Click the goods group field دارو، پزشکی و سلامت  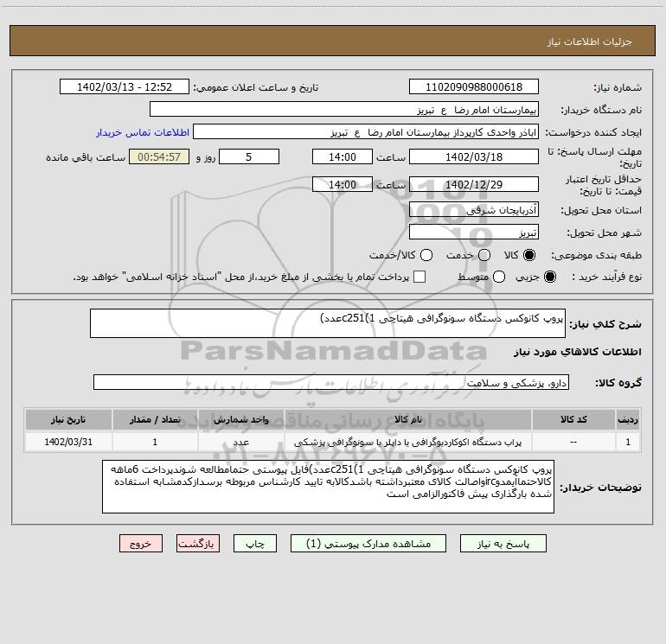331,382
